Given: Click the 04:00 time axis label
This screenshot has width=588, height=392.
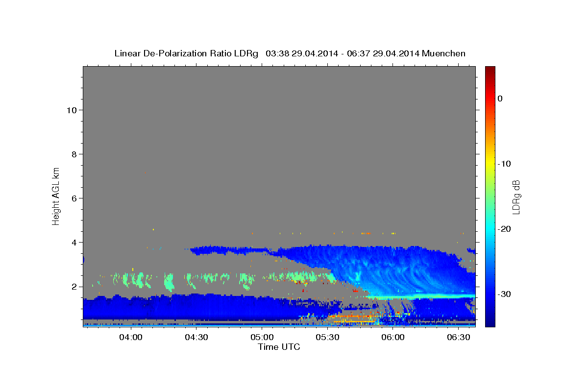Looking at the screenshot, I should pyautogui.click(x=131, y=337).
